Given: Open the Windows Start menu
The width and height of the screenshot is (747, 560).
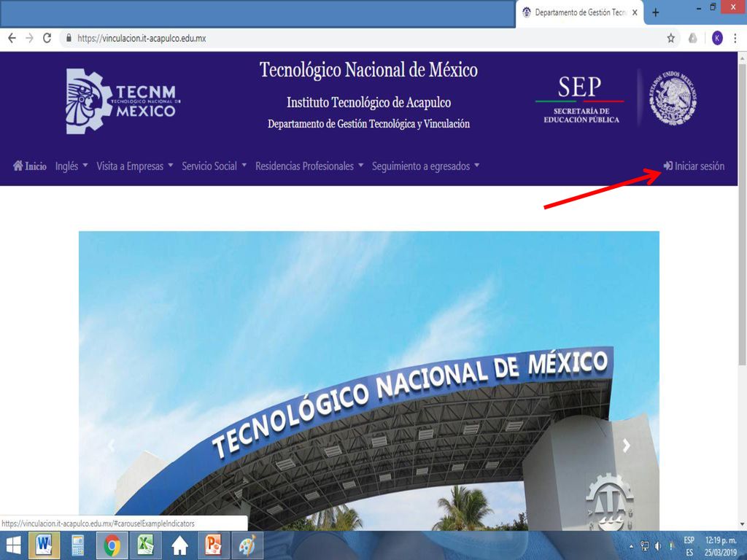Looking at the screenshot, I should [x=13, y=545].
